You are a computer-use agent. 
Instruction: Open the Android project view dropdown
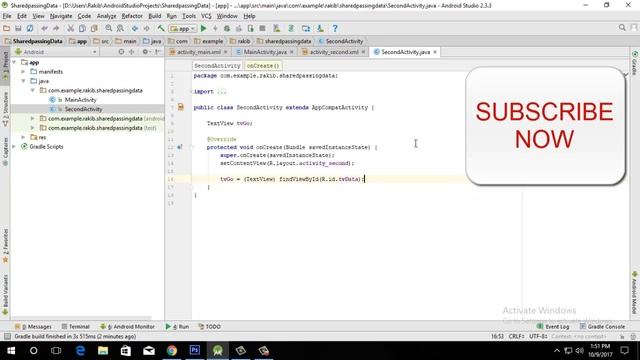point(56,52)
